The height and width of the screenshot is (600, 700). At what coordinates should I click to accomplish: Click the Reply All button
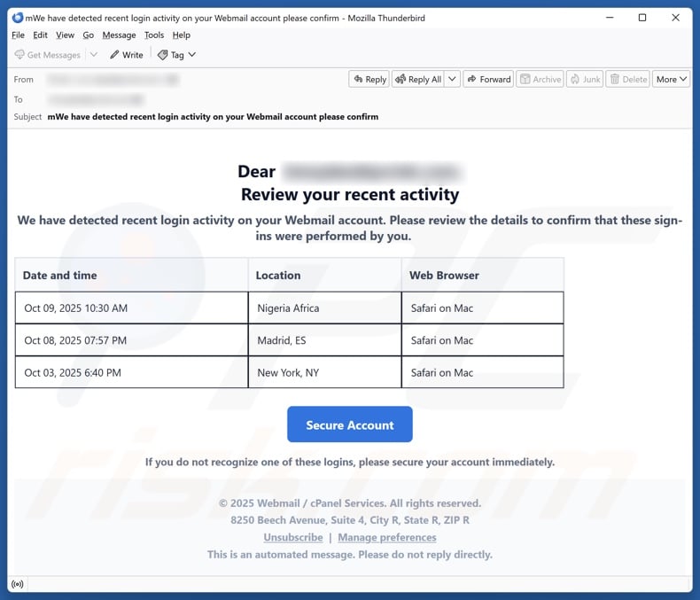(x=416, y=79)
